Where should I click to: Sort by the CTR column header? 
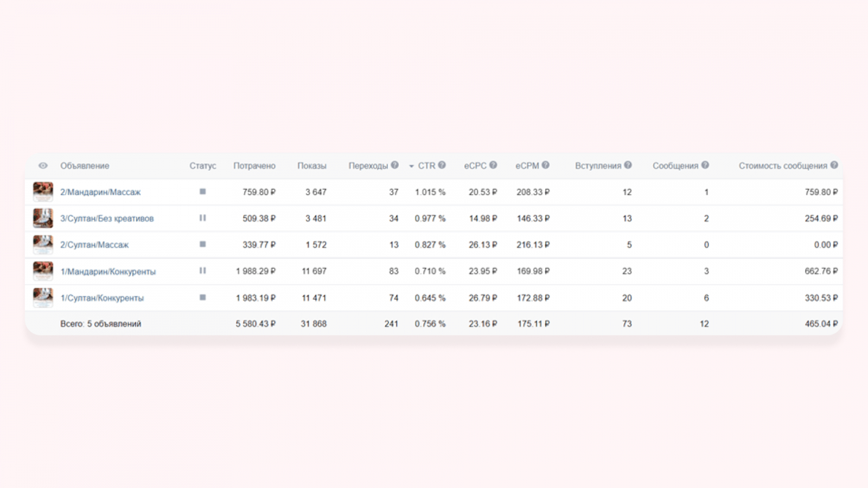coord(426,166)
